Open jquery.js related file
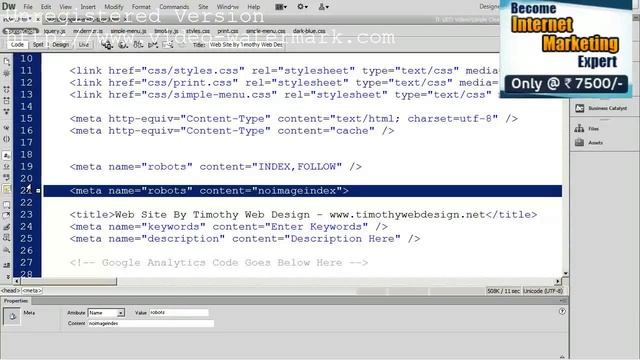 pos(54,31)
